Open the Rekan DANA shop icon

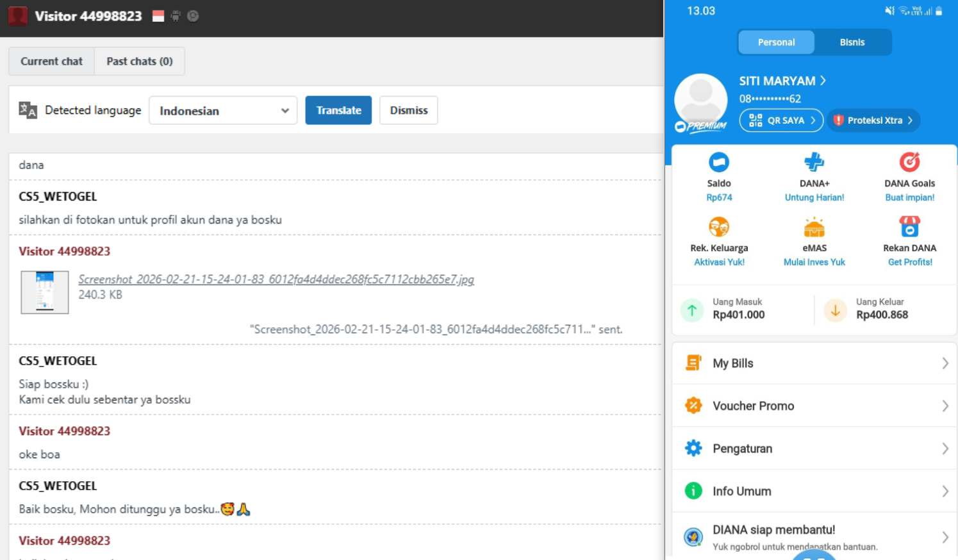(x=909, y=227)
